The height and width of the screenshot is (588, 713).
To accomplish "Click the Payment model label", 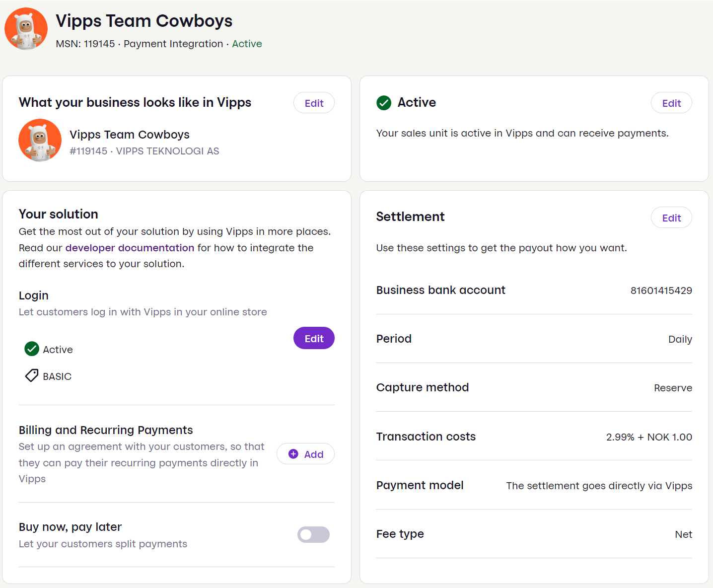I will coord(420,485).
